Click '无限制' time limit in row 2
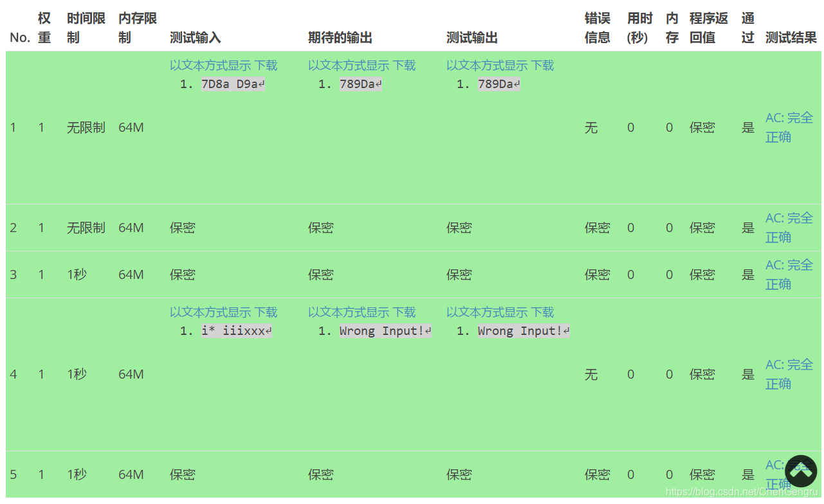The height and width of the screenshot is (504, 824). click(86, 228)
